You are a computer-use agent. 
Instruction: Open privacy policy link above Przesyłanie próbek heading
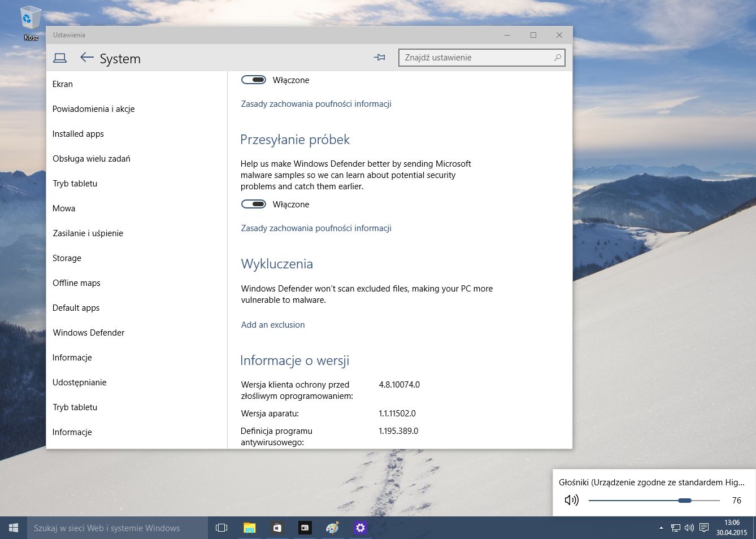(316, 103)
